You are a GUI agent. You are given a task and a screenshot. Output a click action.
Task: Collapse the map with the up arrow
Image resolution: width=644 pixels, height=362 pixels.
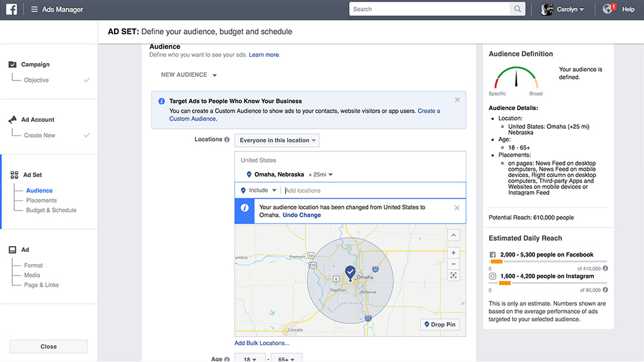point(453,236)
